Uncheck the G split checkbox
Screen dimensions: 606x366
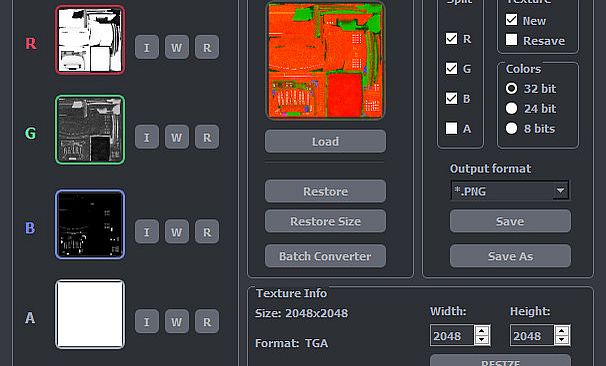(x=451, y=68)
